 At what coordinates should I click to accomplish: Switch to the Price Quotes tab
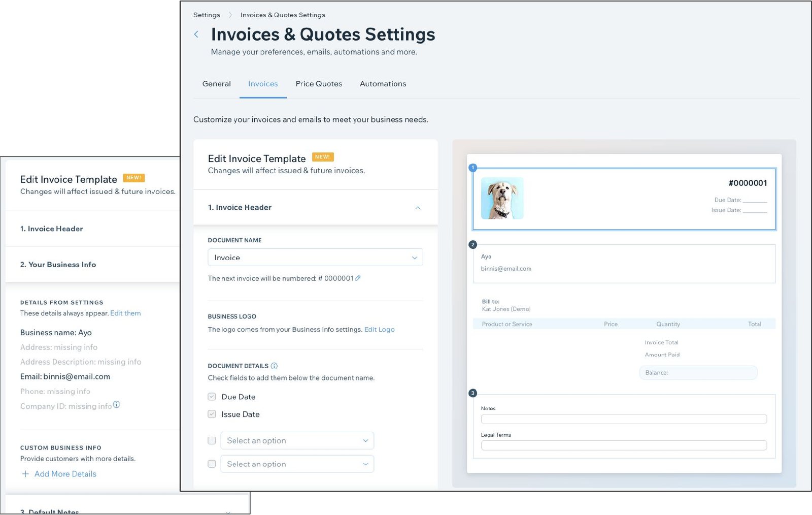319,84
